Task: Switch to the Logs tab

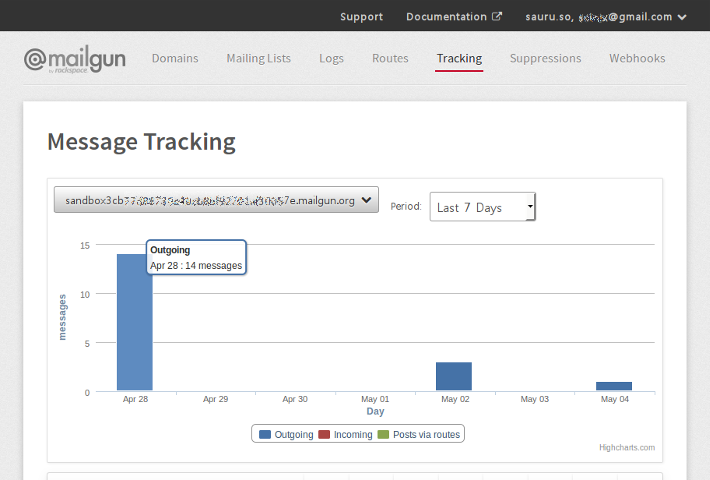Action: (331, 58)
